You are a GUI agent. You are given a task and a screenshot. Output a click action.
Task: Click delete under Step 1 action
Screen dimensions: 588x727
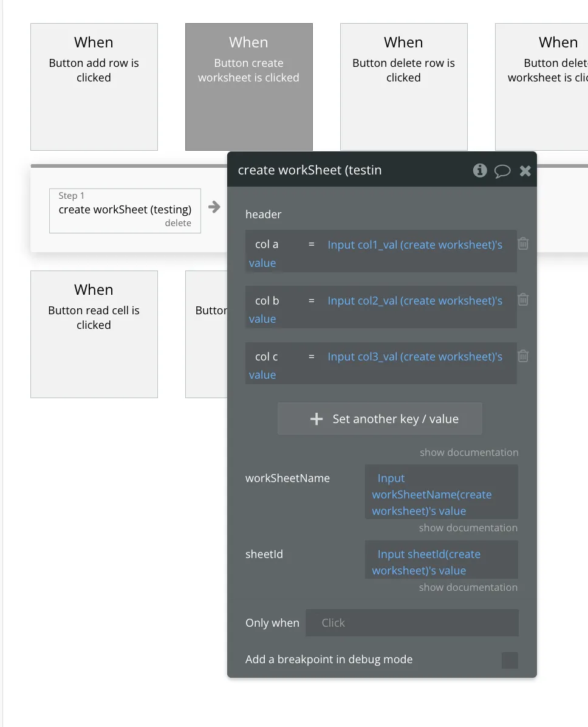[178, 223]
